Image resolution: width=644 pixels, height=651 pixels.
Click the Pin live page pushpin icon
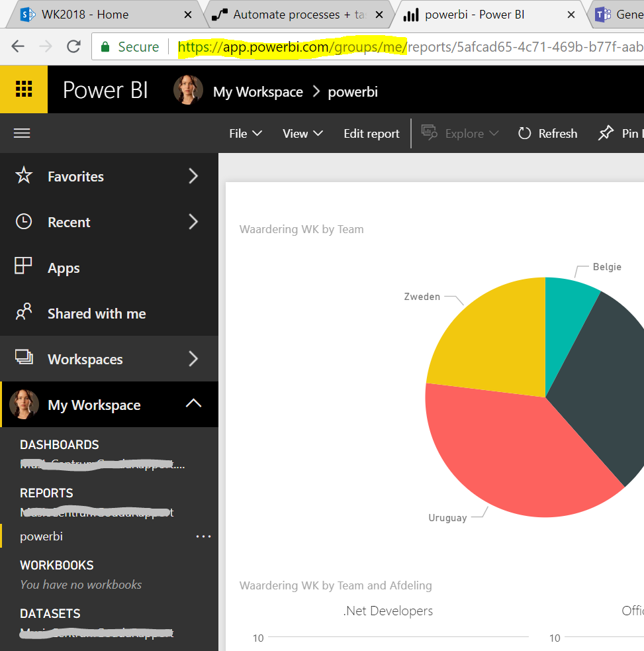[x=606, y=133]
